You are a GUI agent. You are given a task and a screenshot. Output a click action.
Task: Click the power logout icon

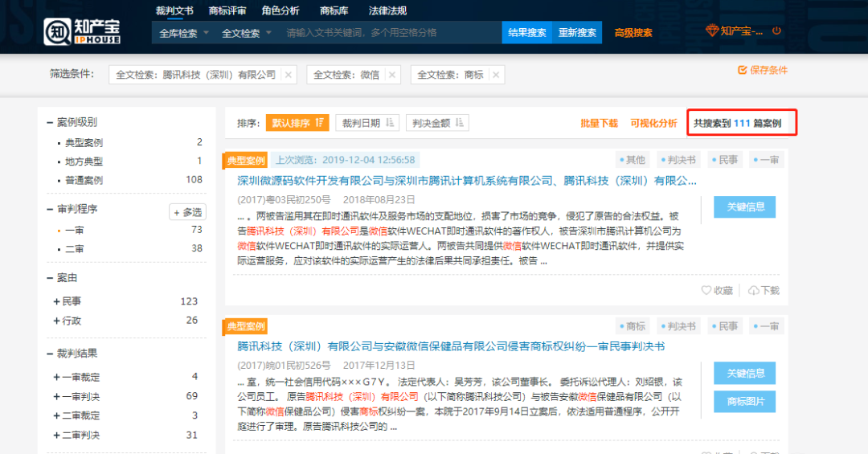click(x=776, y=31)
